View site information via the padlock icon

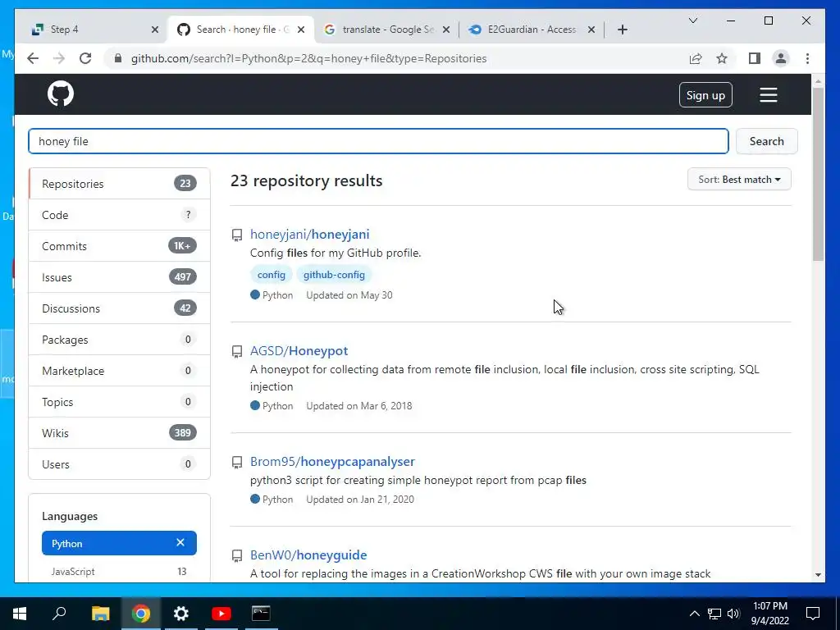[x=118, y=58]
